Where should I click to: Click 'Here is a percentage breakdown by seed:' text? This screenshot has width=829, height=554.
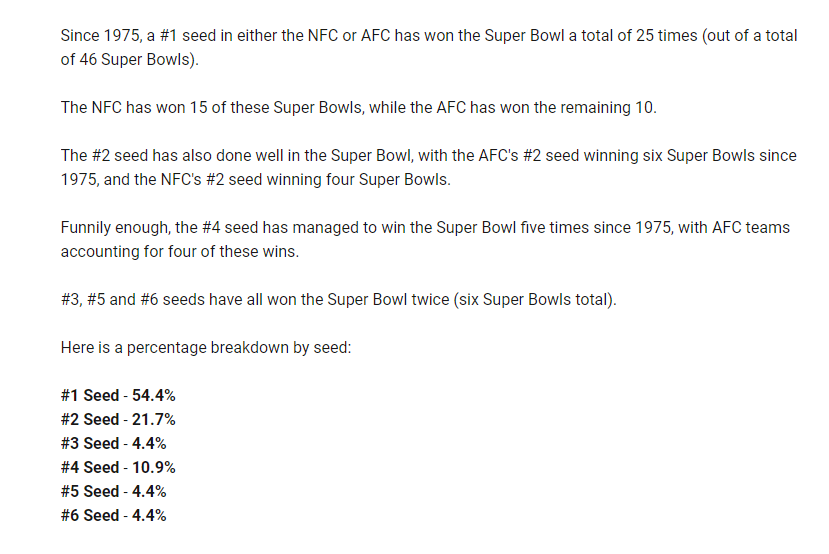[x=206, y=348]
